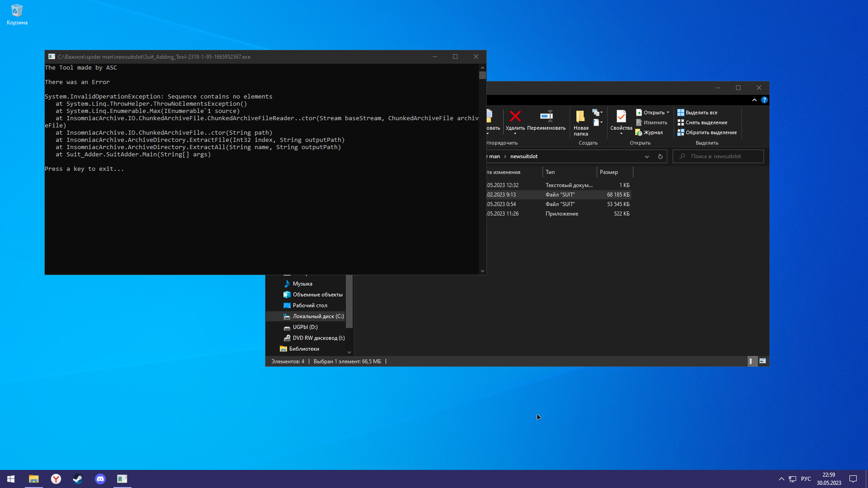Select Локальный диск (C:) in navigation pane
The width and height of the screenshot is (868, 488).
pyautogui.click(x=317, y=316)
